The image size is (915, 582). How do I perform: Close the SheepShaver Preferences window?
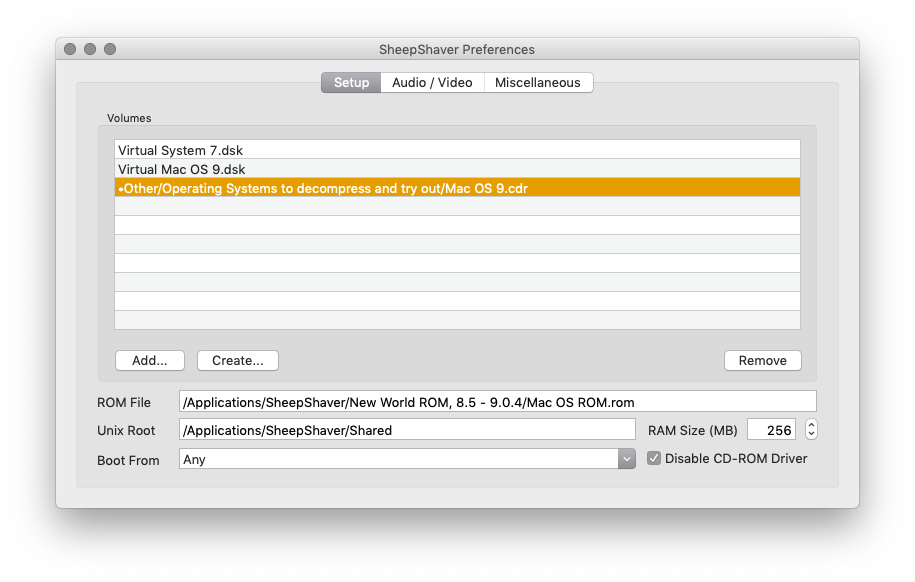click(x=70, y=49)
